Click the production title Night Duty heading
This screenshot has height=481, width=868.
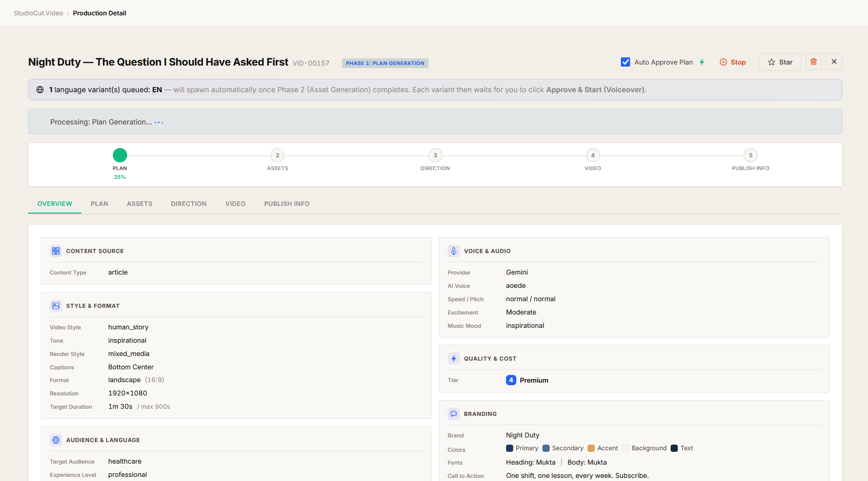pyautogui.click(x=158, y=62)
